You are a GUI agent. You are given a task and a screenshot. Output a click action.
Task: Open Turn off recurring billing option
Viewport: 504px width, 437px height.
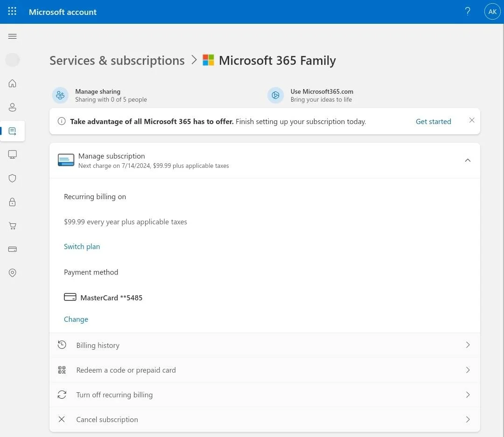pyautogui.click(x=265, y=395)
